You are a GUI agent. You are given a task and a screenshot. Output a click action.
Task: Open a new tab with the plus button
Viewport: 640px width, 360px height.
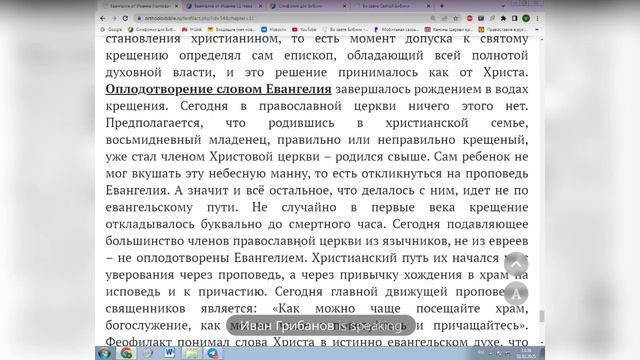click(x=442, y=6)
